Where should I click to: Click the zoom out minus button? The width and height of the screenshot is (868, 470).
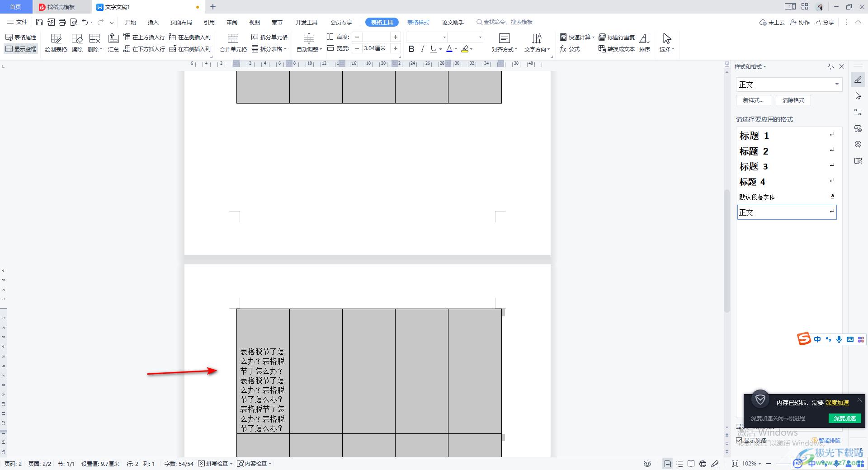[x=768, y=464]
